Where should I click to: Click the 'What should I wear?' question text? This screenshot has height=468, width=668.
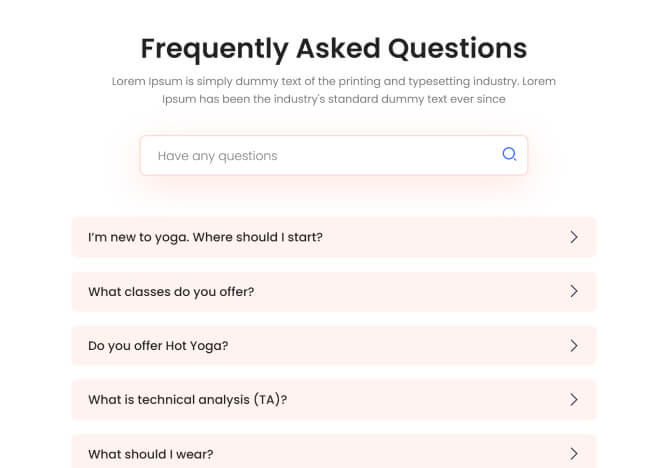click(150, 454)
